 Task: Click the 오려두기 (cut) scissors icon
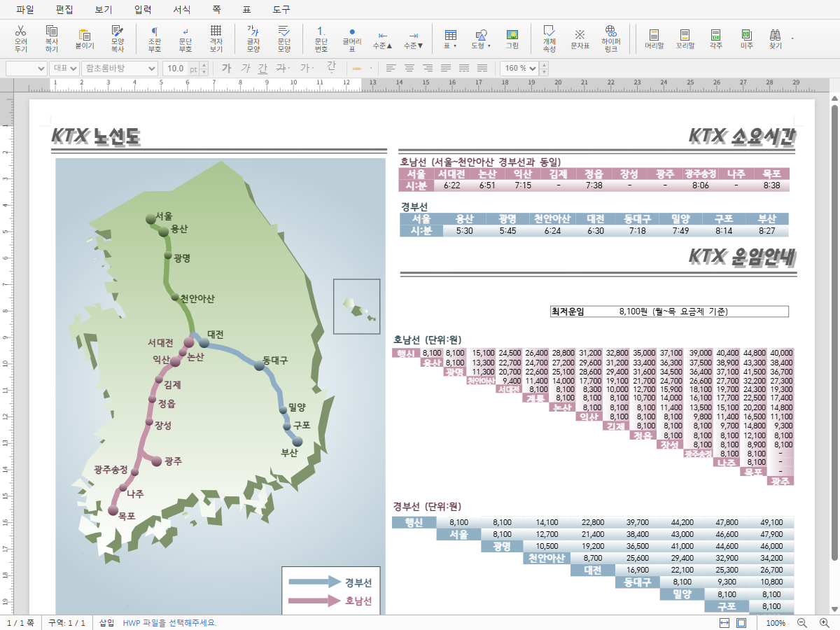pos(21,39)
